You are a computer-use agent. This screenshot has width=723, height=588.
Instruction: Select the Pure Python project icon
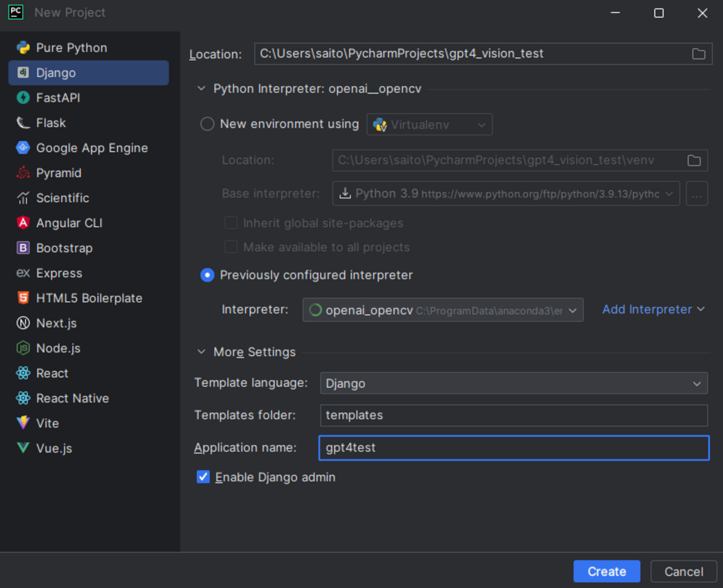[23, 48]
